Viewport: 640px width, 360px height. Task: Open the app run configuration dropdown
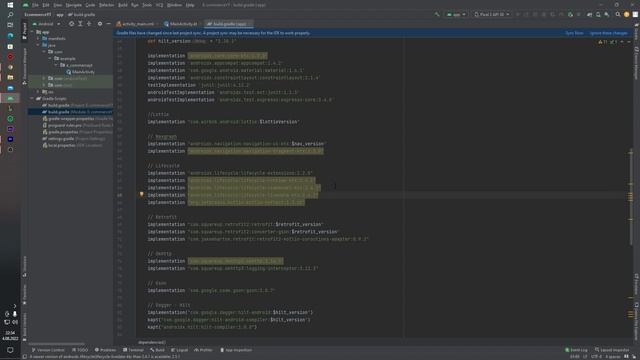point(456,14)
